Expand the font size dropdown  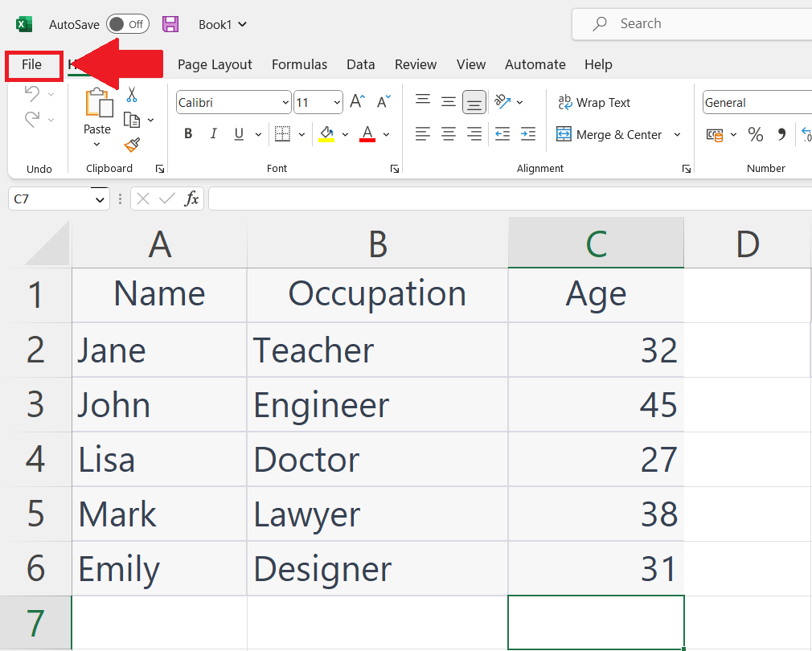click(x=336, y=102)
